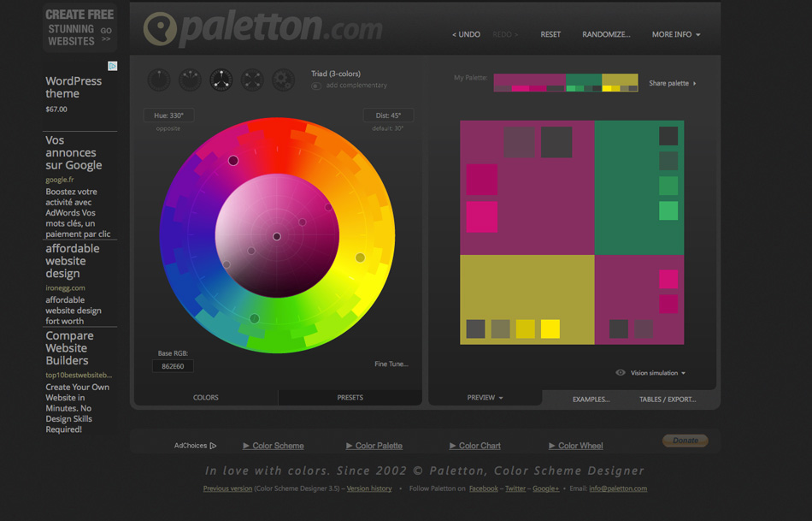Click the Vision simulation eye icon

pyautogui.click(x=621, y=372)
